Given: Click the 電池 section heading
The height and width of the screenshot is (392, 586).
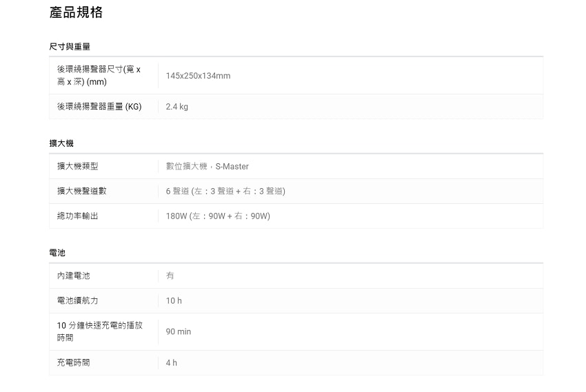Looking at the screenshot, I should coord(57,253).
